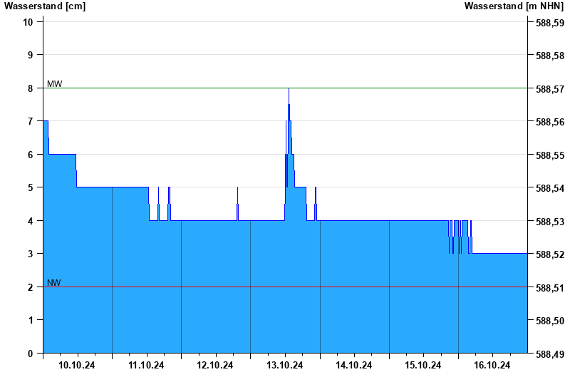This screenshot has width=570, height=392.
Task: Click the right axis value "588,59"
Action: [550, 23]
